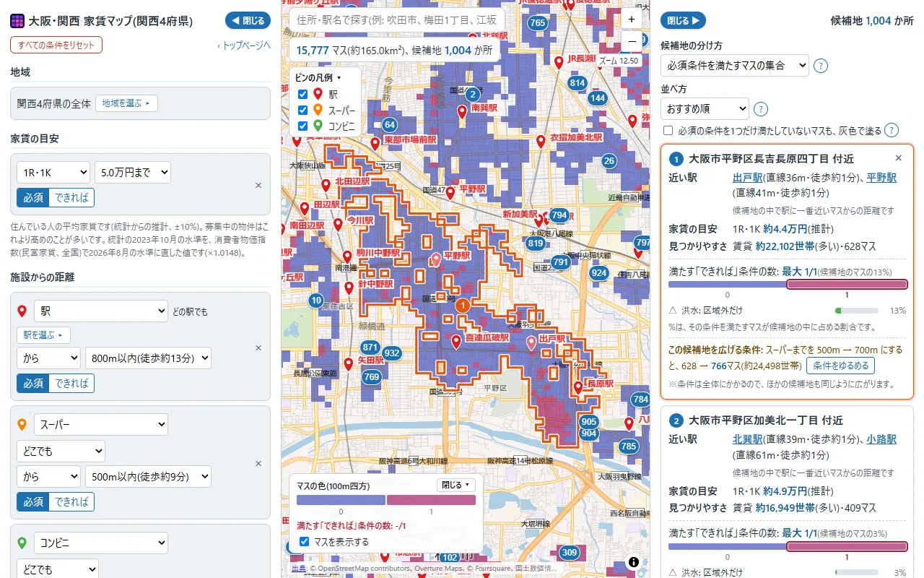This screenshot has height=578, width=924.
Task: Remove the 駅 distance condition with x
Action: pos(258,348)
